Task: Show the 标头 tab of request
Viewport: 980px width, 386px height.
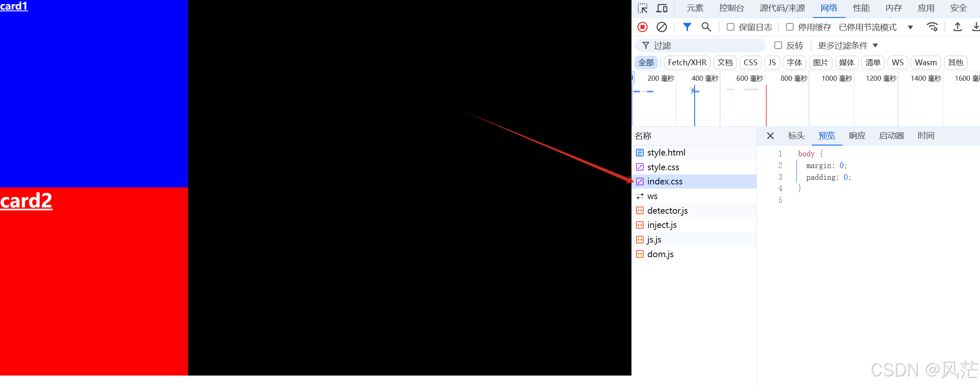Action: (x=796, y=135)
